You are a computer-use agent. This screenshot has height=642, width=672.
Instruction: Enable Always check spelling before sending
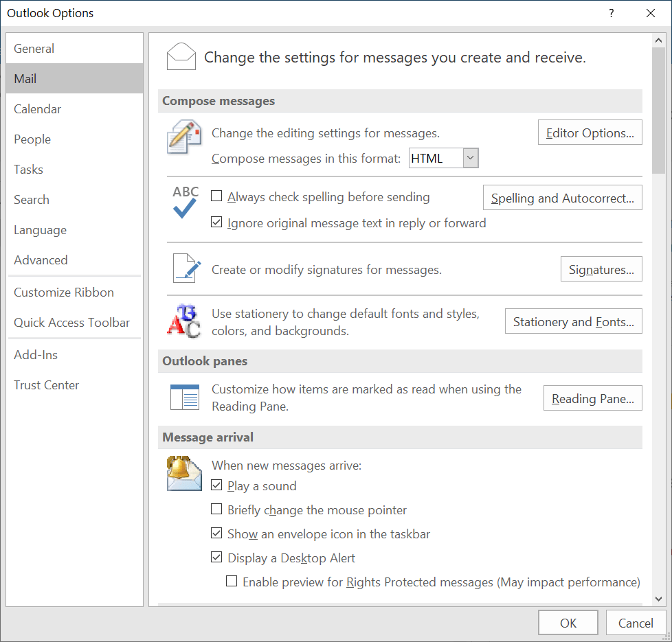point(216,196)
